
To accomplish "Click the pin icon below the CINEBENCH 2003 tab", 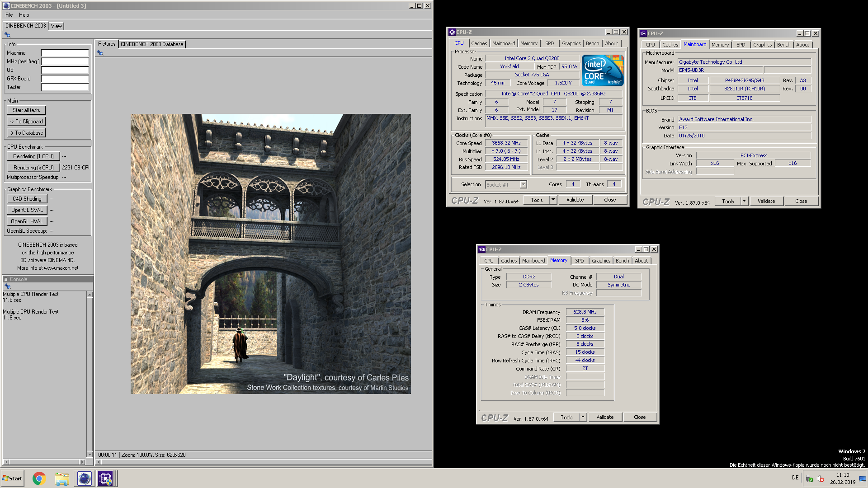I will (x=7, y=35).
